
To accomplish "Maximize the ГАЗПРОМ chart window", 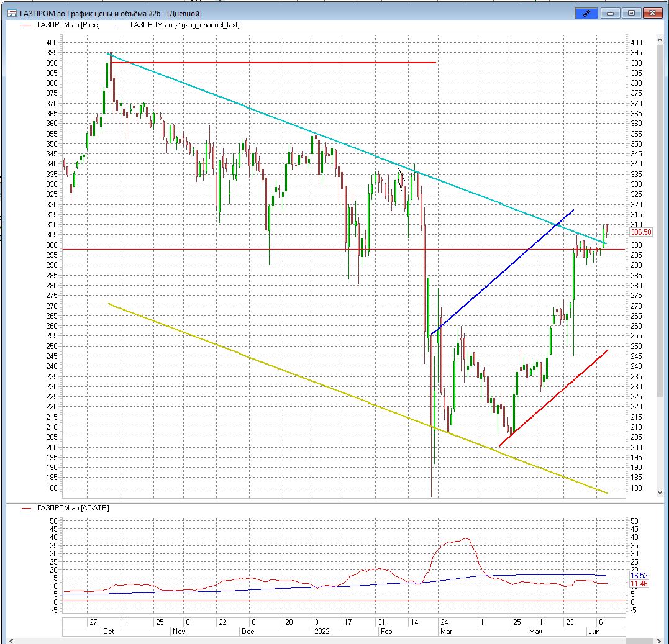I will (631, 13).
